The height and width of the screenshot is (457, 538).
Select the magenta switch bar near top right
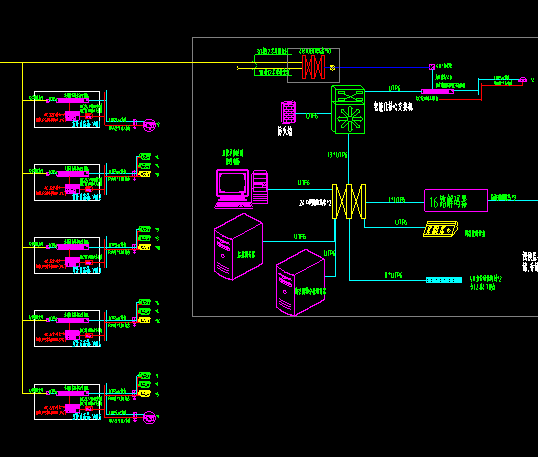(437, 92)
